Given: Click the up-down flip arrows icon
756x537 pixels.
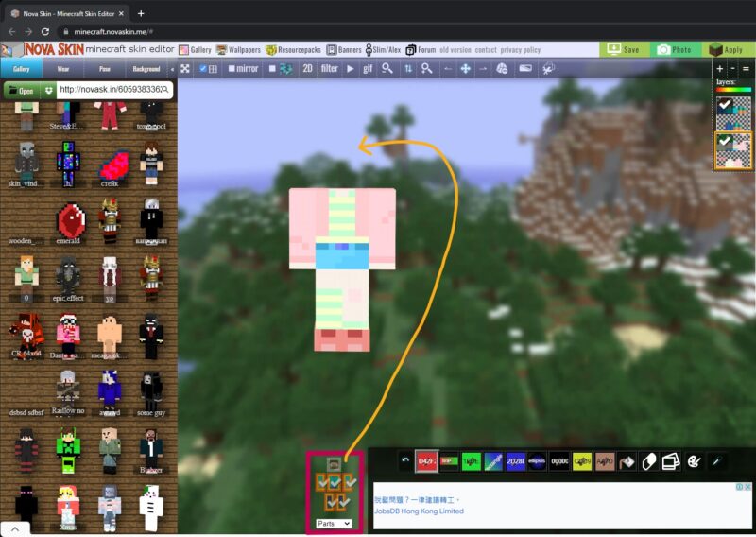Looking at the screenshot, I should (x=408, y=68).
